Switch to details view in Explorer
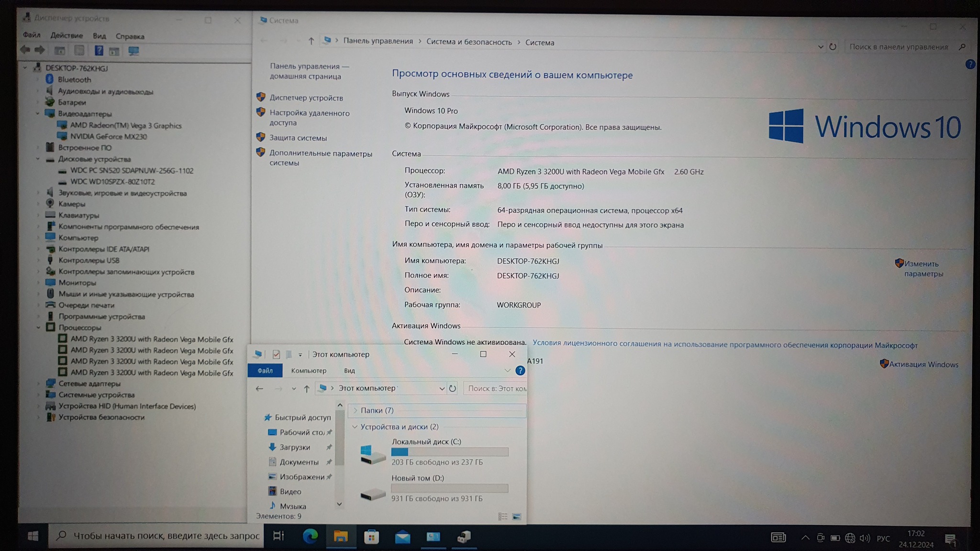Viewport: 980px width, 551px height. (502, 517)
